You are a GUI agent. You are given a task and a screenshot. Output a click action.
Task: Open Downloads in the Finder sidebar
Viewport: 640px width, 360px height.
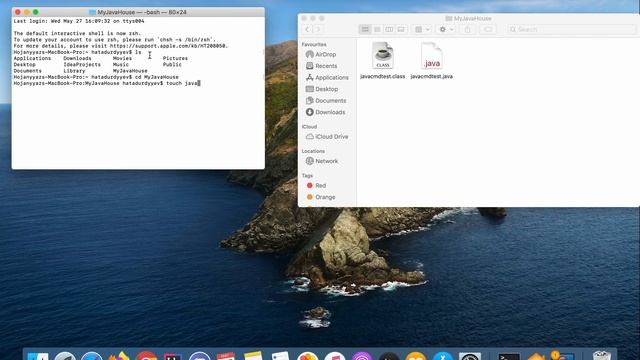325,112
